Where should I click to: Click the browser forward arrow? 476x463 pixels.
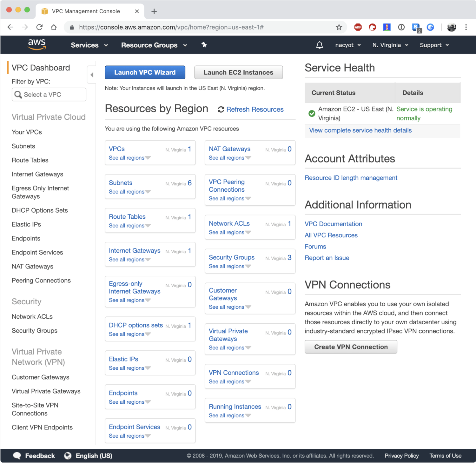pyautogui.click(x=25, y=27)
